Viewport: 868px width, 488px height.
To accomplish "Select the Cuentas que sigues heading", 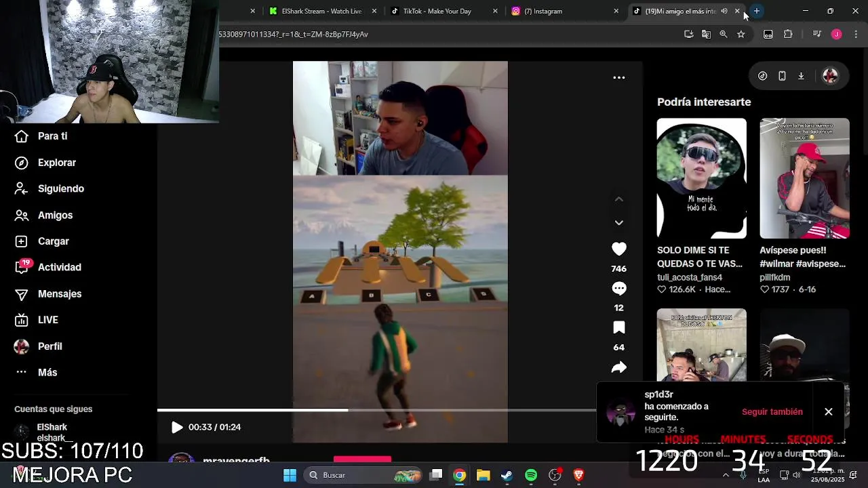I will click(53, 409).
